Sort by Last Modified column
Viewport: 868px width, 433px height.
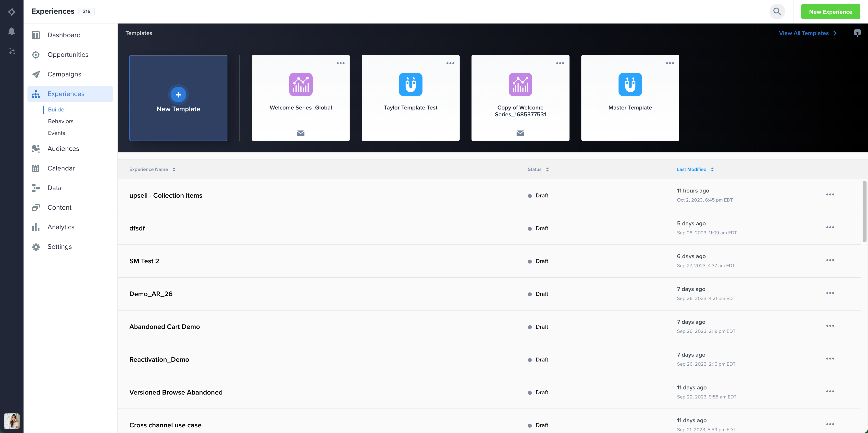pos(695,169)
